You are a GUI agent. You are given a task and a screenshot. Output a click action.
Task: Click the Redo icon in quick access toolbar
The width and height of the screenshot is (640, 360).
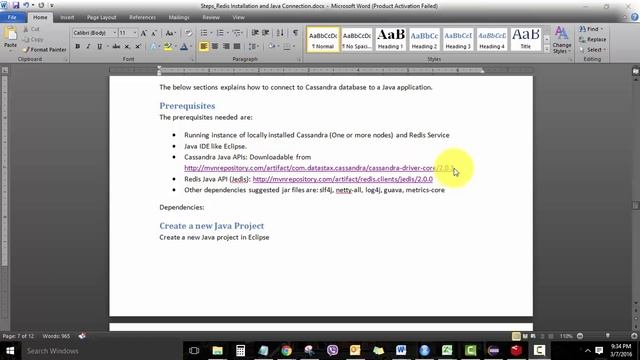pyautogui.click(x=41, y=5)
